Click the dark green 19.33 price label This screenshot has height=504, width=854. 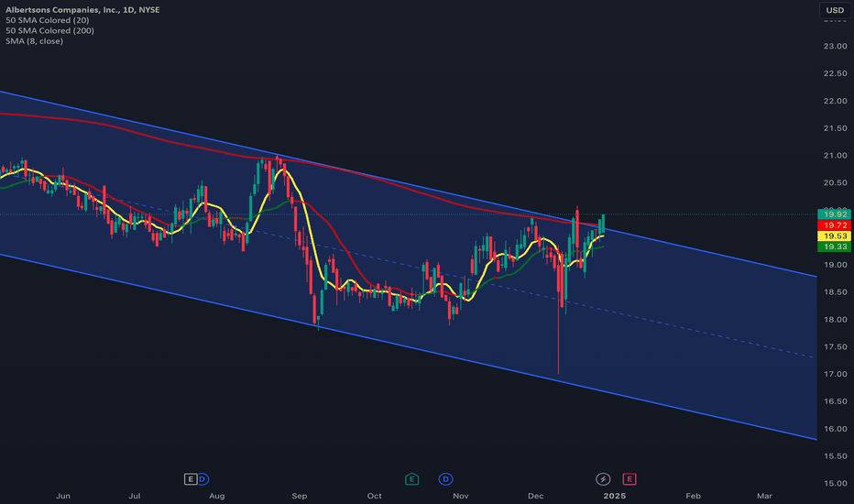[x=835, y=247]
